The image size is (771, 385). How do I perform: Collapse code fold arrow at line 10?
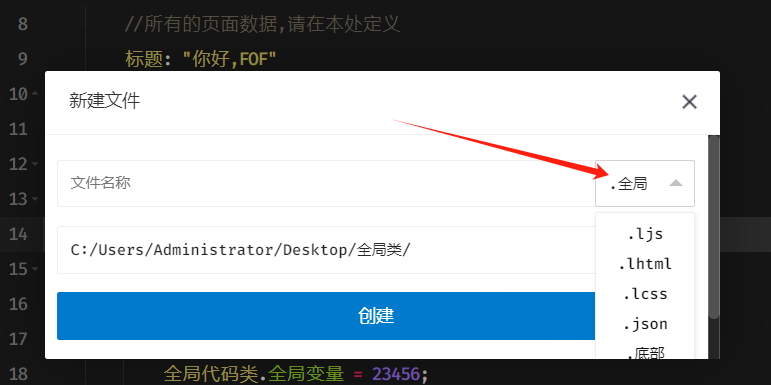(x=34, y=93)
